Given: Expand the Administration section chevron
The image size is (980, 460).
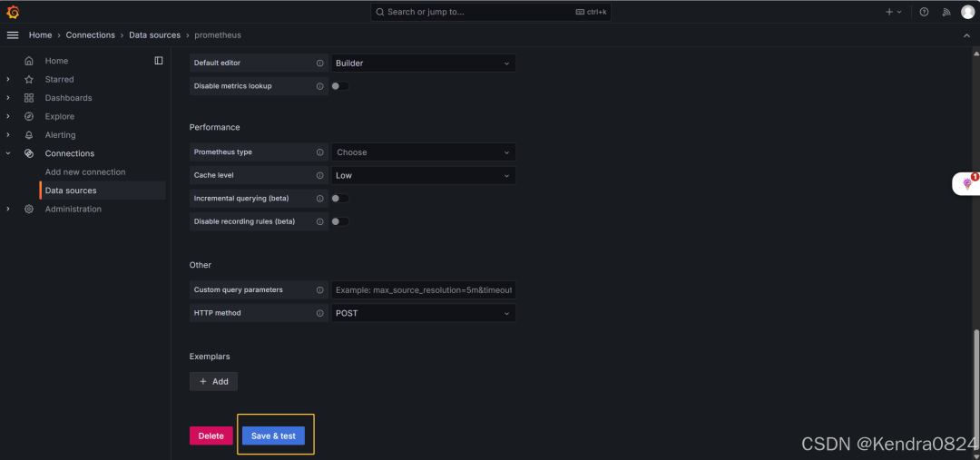Looking at the screenshot, I should (x=8, y=209).
